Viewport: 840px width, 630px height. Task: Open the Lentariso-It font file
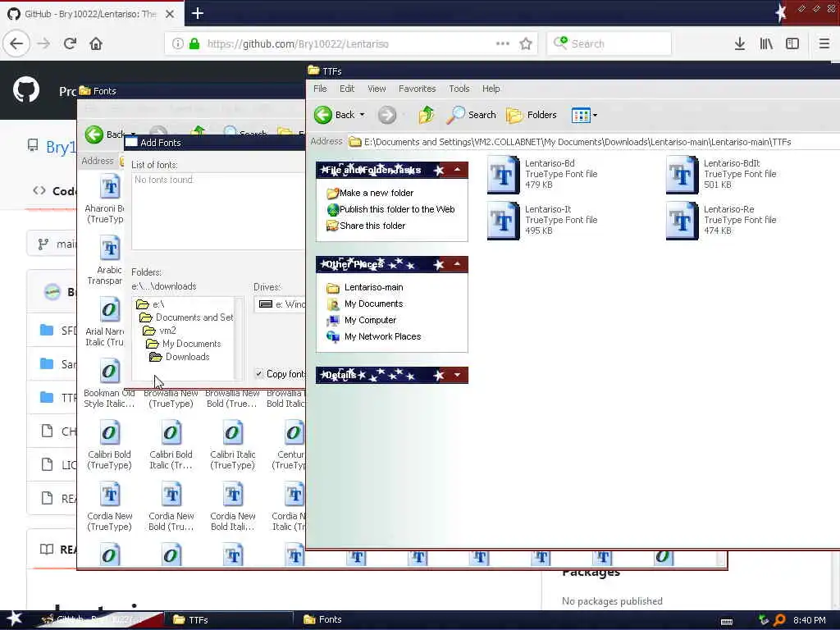(x=503, y=220)
